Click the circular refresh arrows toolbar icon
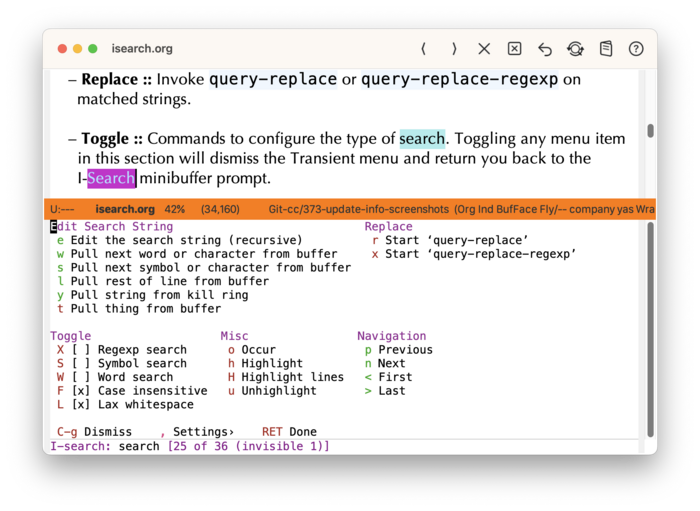Screen dimensions: 700x511 pos(575,49)
